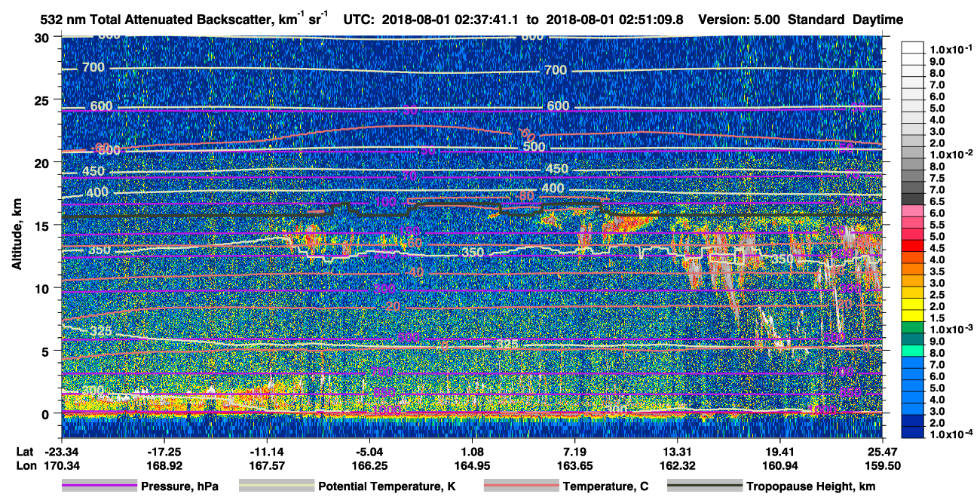Screen dimensions: 980x503
Task: Click the 'Temperature, C' legend label
Action: tap(605, 487)
